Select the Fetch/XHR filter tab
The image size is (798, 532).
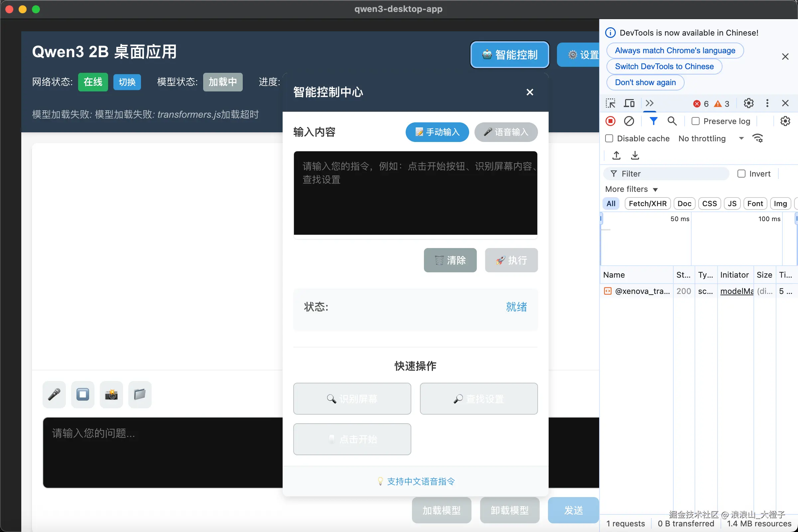click(x=647, y=203)
